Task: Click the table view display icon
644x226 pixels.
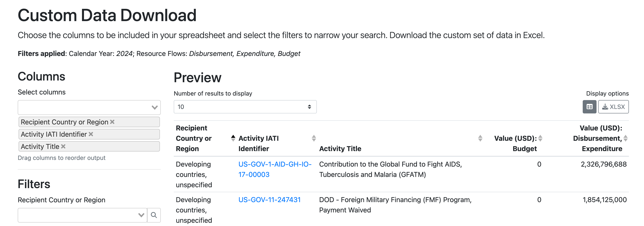Action: point(589,107)
